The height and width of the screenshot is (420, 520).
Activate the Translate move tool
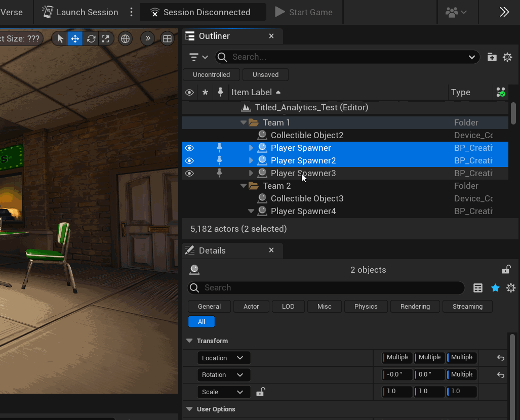coord(75,39)
